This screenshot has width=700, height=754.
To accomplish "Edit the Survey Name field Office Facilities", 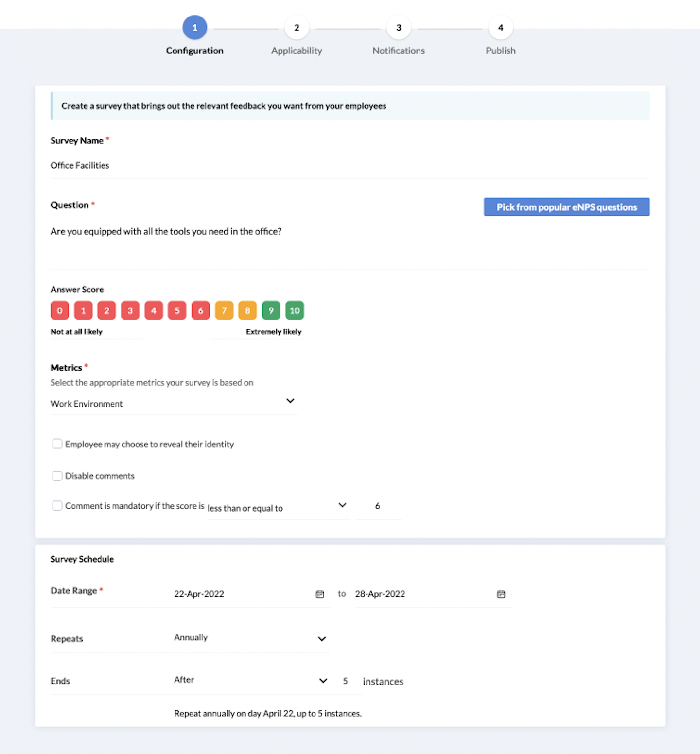I will click(x=350, y=166).
